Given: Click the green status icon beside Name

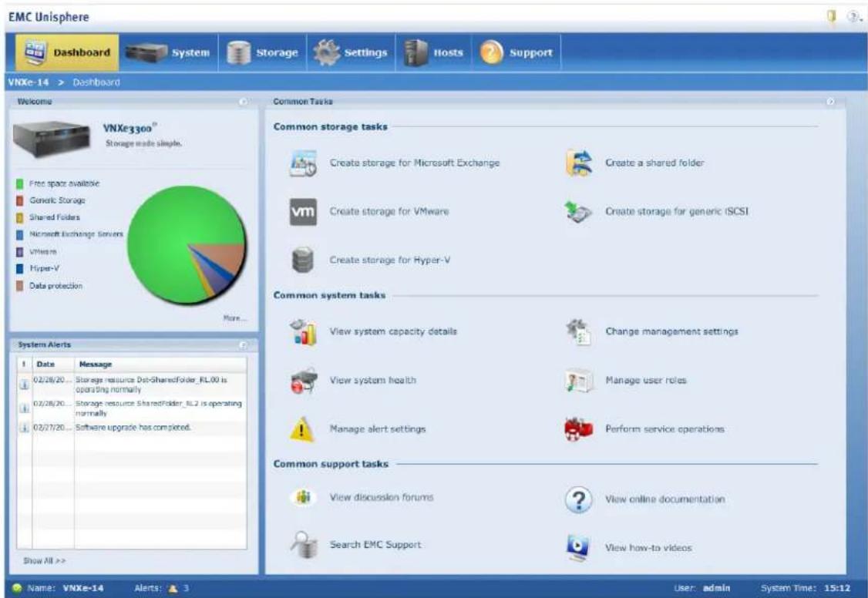Looking at the screenshot, I should (17, 589).
